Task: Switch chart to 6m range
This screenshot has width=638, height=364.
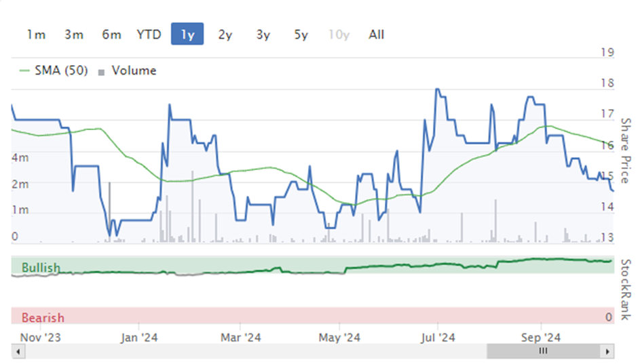Action: [111, 35]
